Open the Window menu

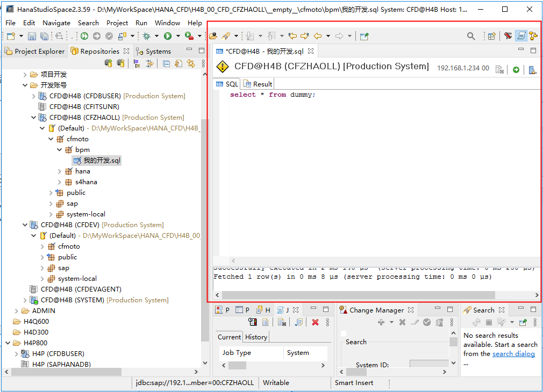coord(167,23)
